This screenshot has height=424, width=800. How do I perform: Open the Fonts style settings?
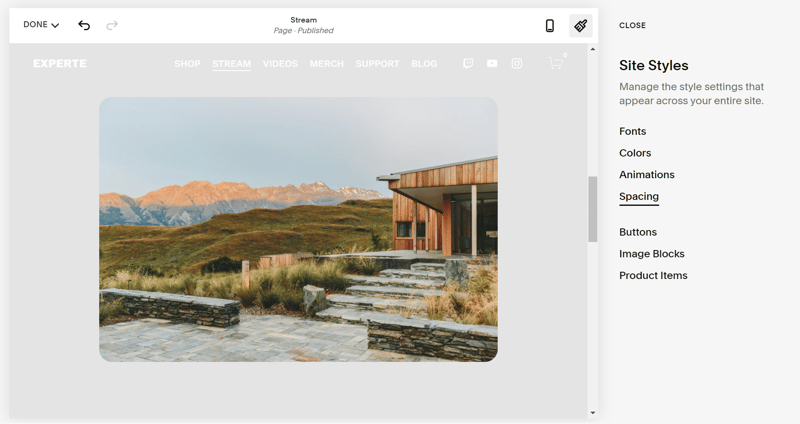coord(633,131)
